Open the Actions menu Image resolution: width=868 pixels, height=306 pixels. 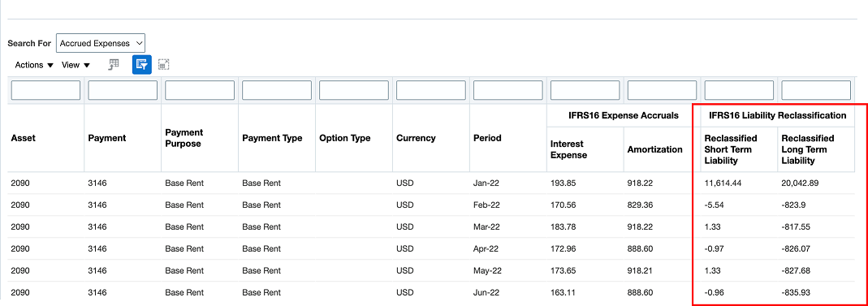[x=34, y=65]
